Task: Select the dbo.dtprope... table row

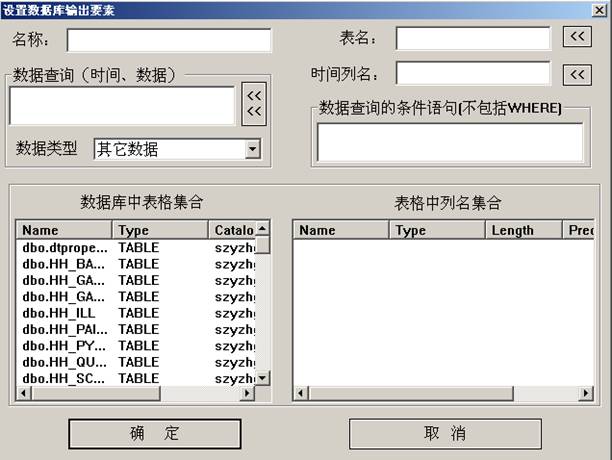Action: (62, 247)
